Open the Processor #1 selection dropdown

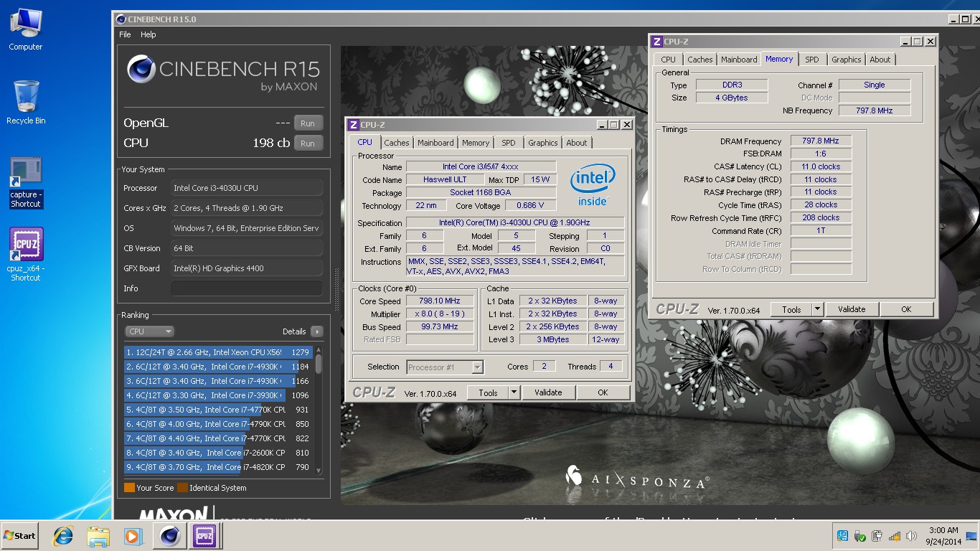(x=445, y=367)
